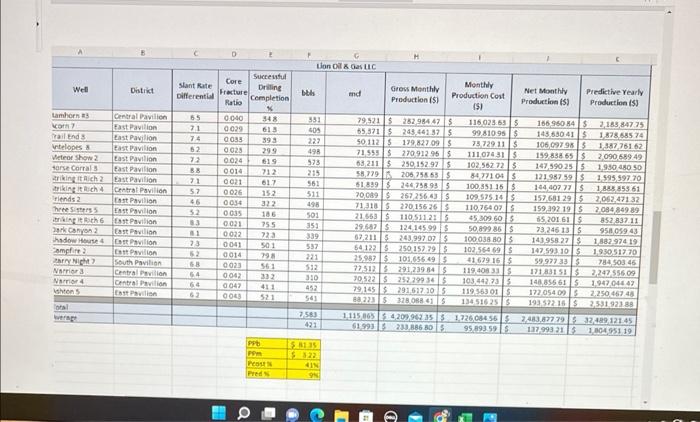The image size is (700, 422).
Task: Select column A header
Action: point(80,52)
